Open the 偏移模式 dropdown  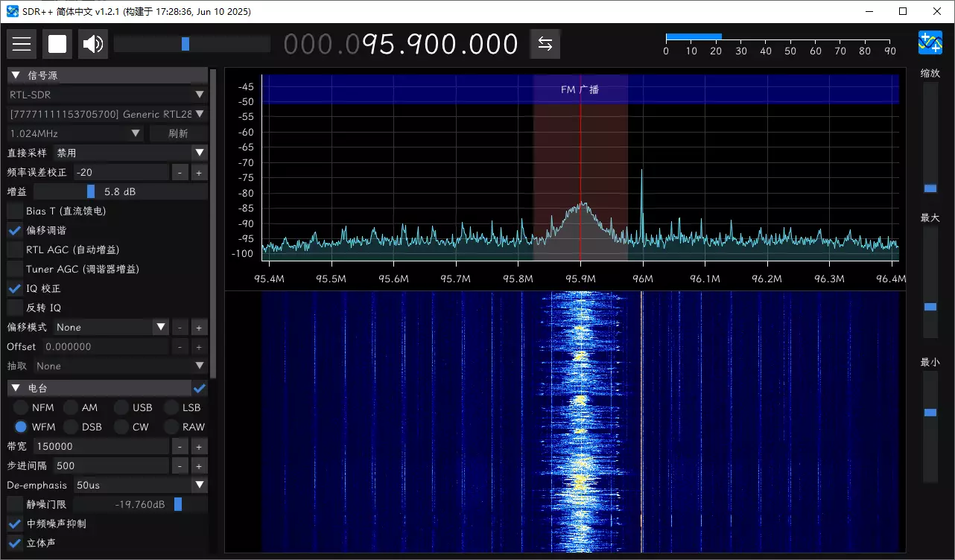(x=111, y=327)
